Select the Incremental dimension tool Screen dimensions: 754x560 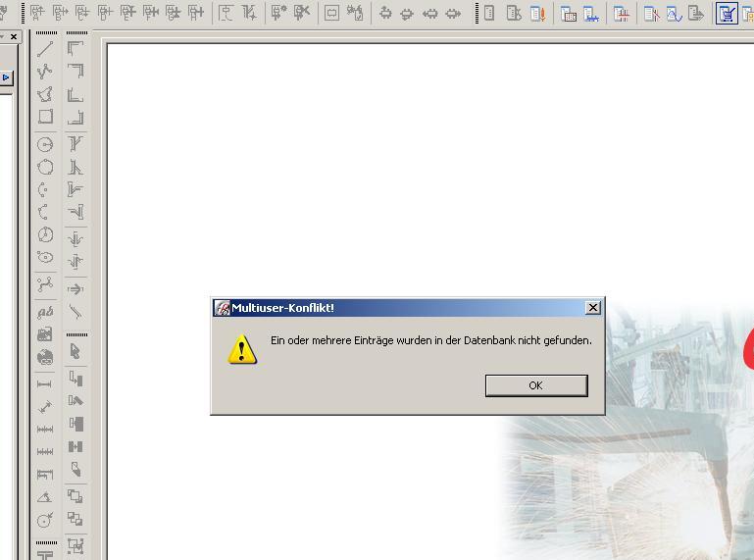click(45, 452)
